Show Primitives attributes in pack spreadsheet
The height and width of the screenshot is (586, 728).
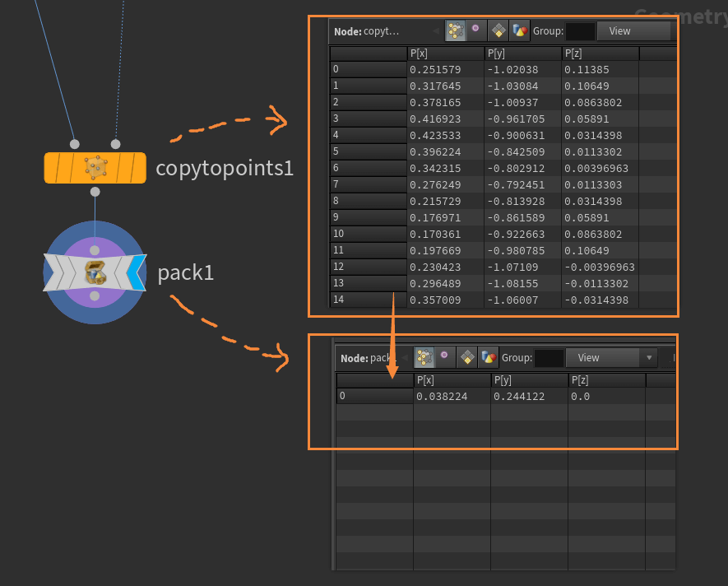point(467,358)
